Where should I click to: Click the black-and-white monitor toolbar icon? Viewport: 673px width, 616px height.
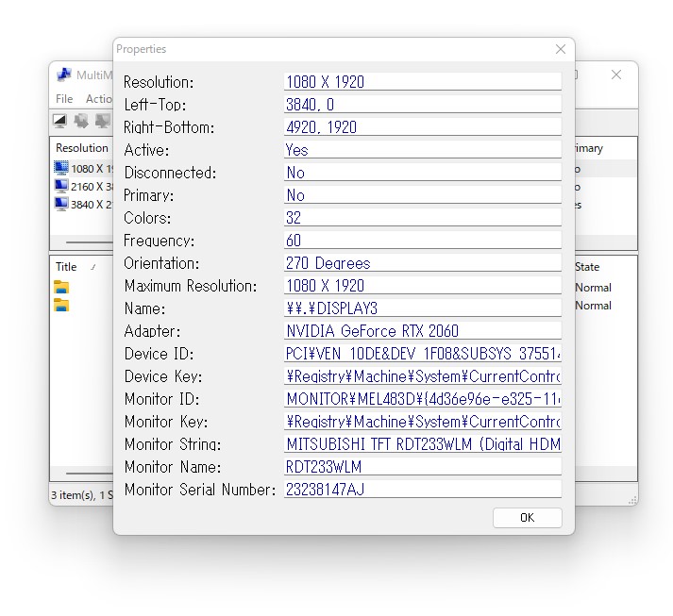pos(59,121)
